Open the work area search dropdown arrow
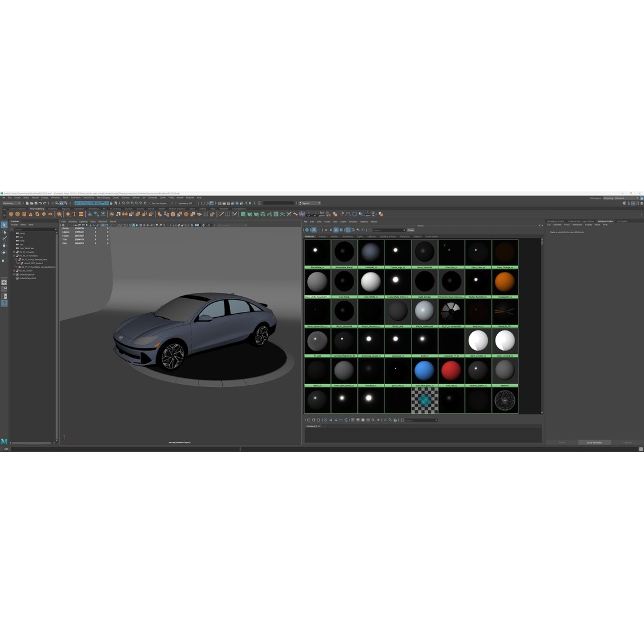 point(436,420)
